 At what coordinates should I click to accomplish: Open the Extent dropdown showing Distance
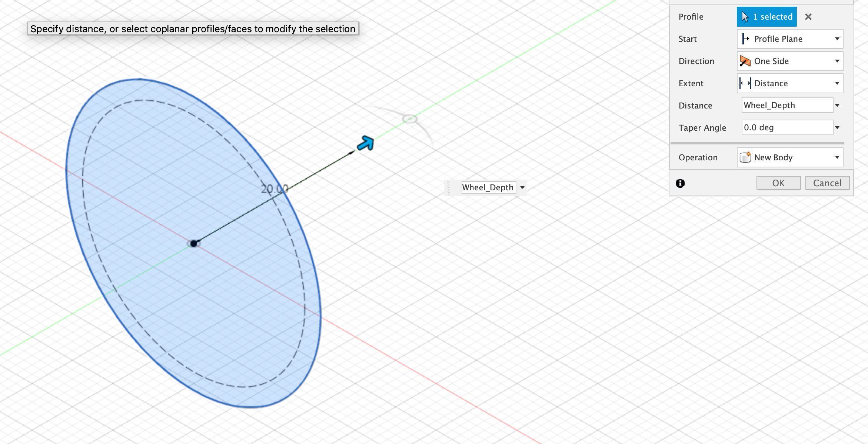(790, 83)
